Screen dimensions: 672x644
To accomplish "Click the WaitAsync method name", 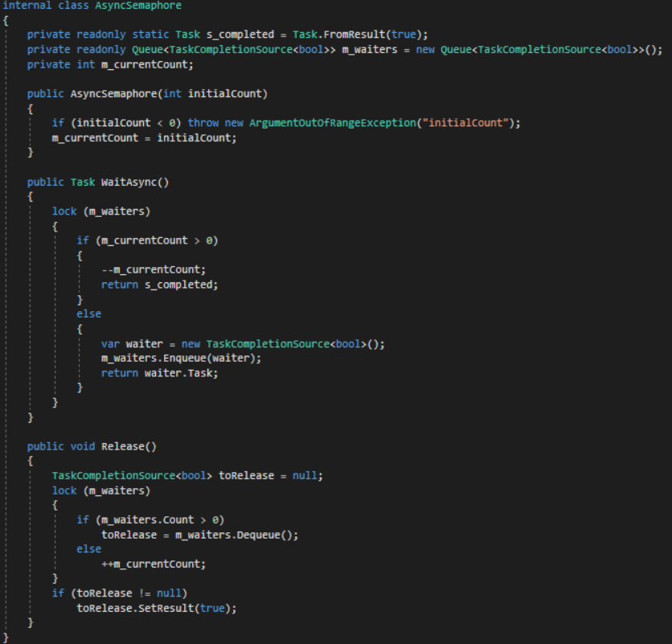I will click(x=129, y=183).
